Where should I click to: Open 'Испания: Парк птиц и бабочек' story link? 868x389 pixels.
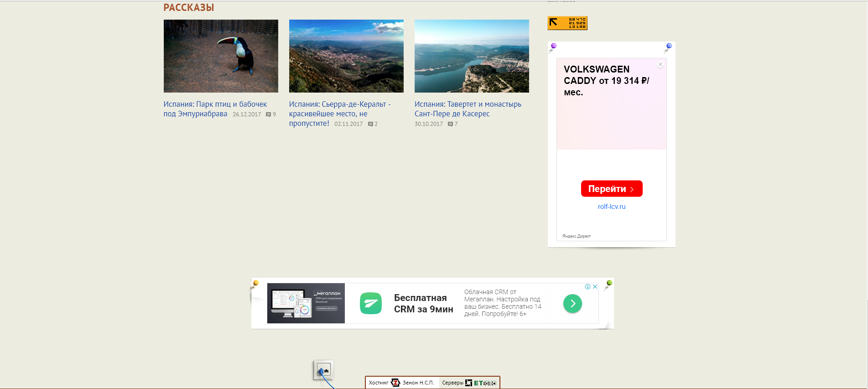point(215,104)
